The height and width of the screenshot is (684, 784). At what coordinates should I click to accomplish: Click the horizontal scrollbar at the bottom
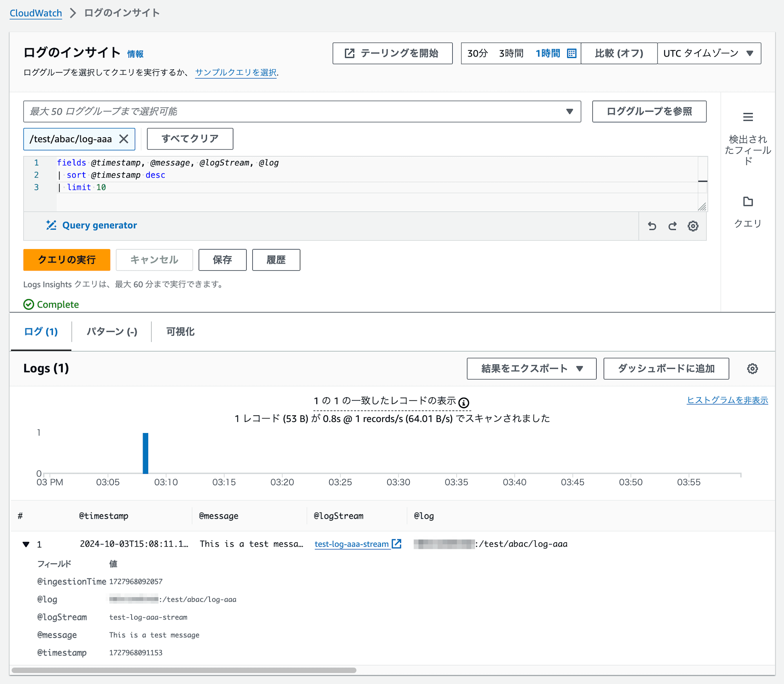(184, 670)
